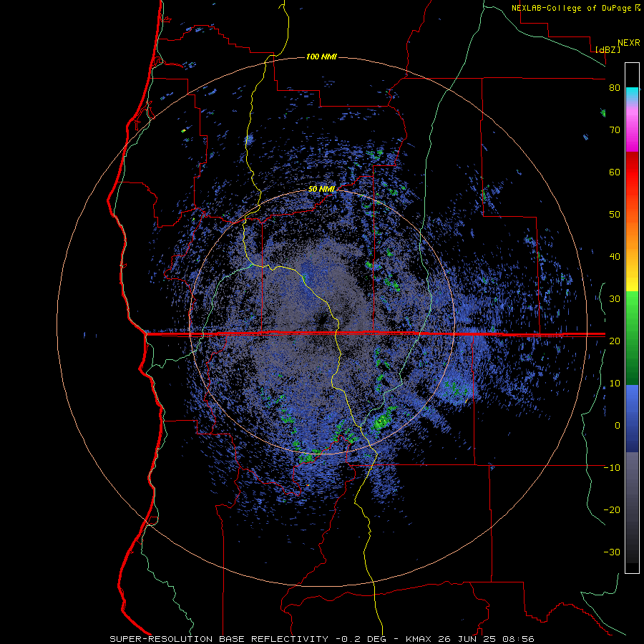
Task: Click the 40 value on the color scale
Action: 615,257
